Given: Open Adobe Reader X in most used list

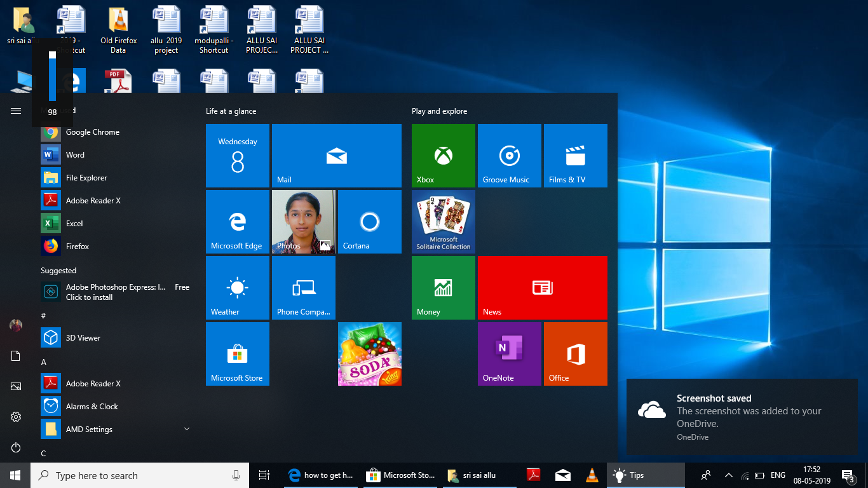Looking at the screenshot, I should coord(116,201).
